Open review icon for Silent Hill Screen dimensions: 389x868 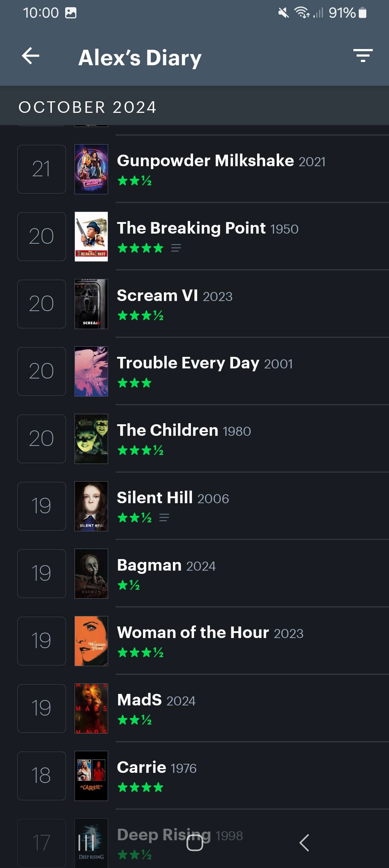tap(164, 518)
